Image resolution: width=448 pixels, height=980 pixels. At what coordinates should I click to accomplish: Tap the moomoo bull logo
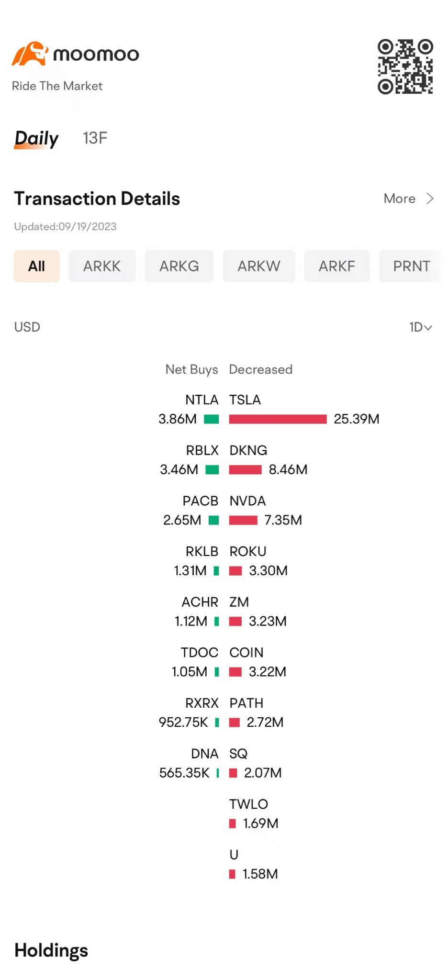[x=30, y=54]
